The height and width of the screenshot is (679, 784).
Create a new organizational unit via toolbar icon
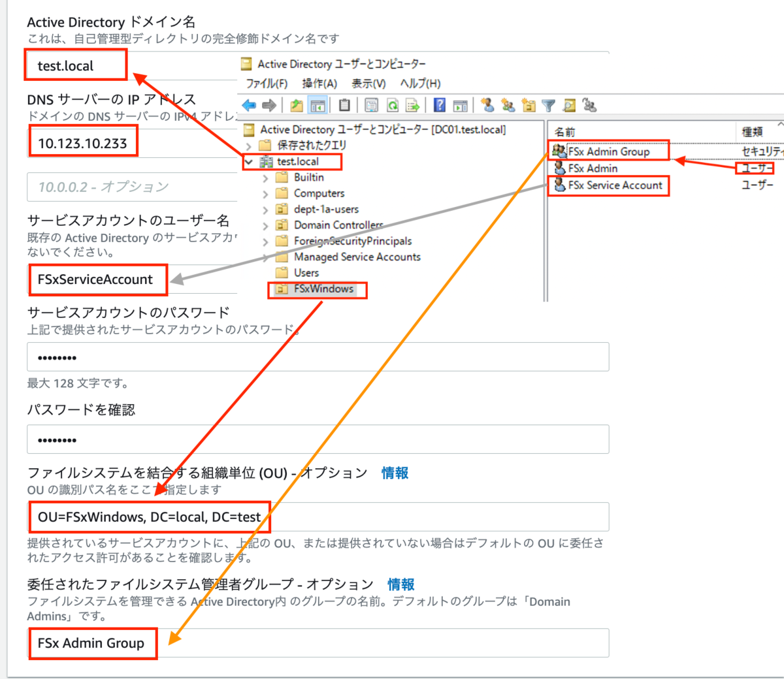click(x=529, y=105)
